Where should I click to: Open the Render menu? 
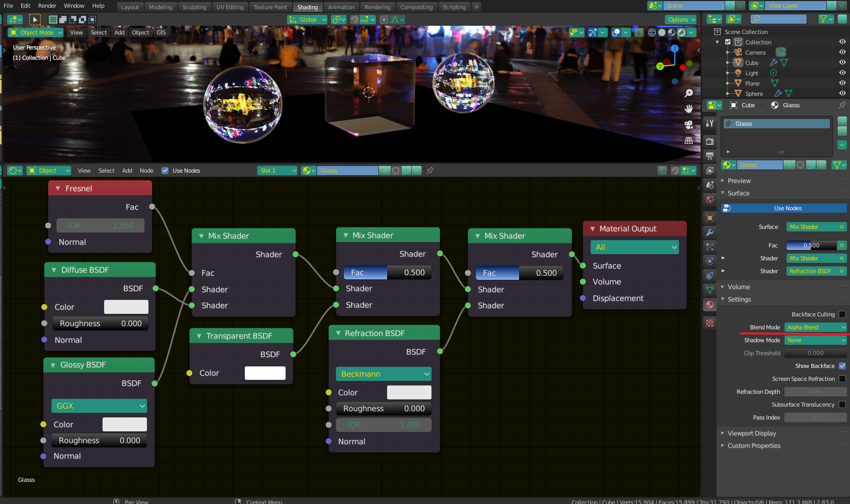point(47,6)
